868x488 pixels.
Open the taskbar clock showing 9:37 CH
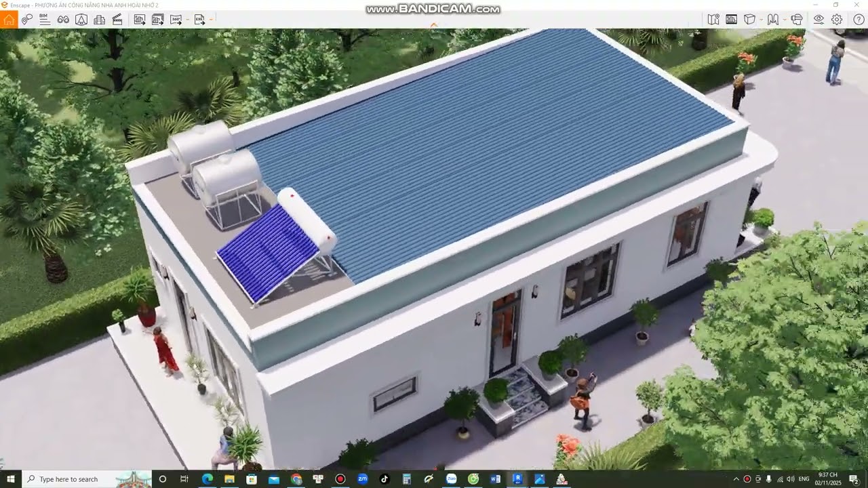828,479
